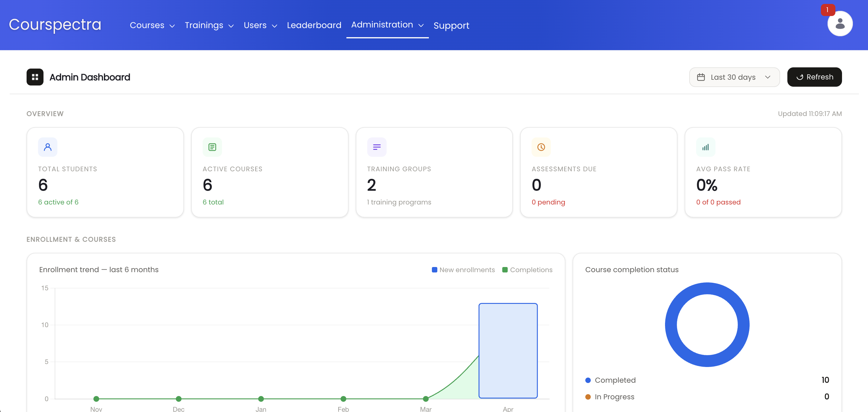Viewport: 868px width, 412px height.
Task: Click the Training Groups lines icon
Action: point(377,147)
